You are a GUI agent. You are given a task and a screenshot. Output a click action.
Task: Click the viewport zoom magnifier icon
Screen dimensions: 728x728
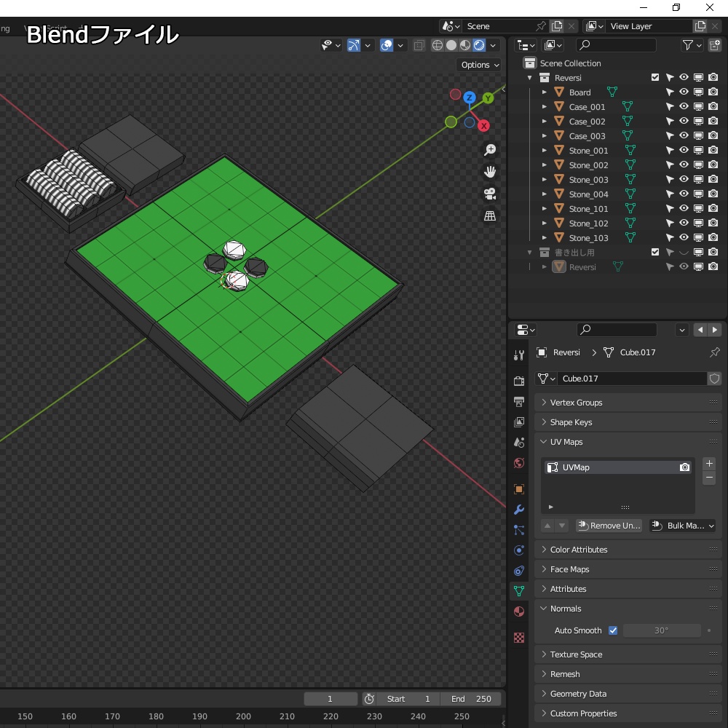click(x=490, y=150)
